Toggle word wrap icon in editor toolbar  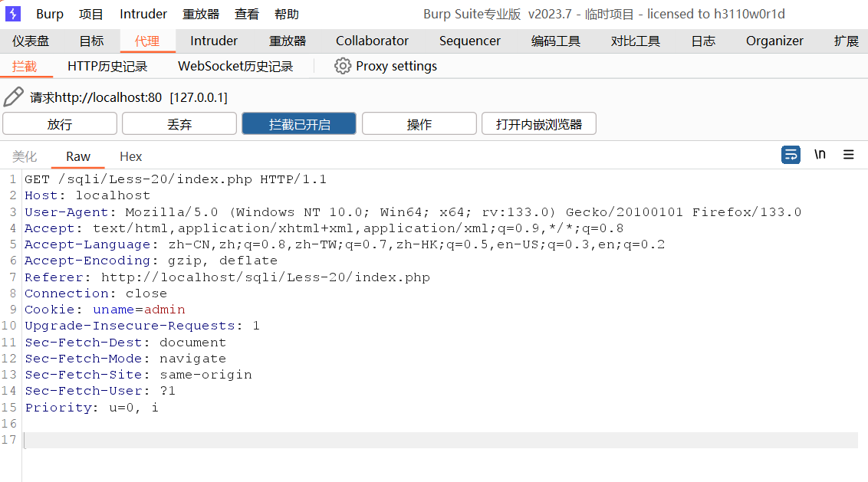[x=791, y=154]
